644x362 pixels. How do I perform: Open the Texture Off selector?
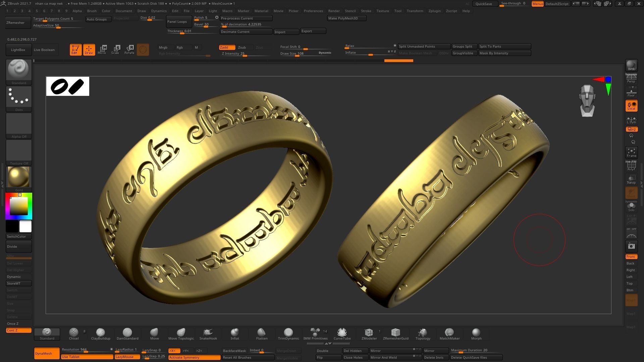pos(19,153)
